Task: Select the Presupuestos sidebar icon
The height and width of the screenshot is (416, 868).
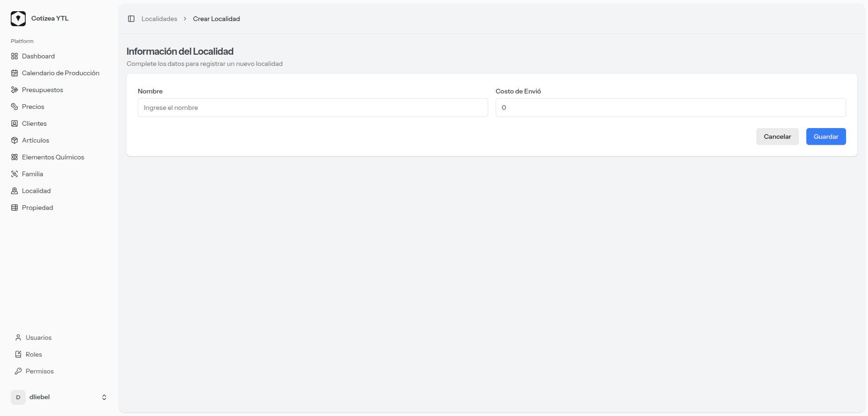Action: (x=14, y=90)
